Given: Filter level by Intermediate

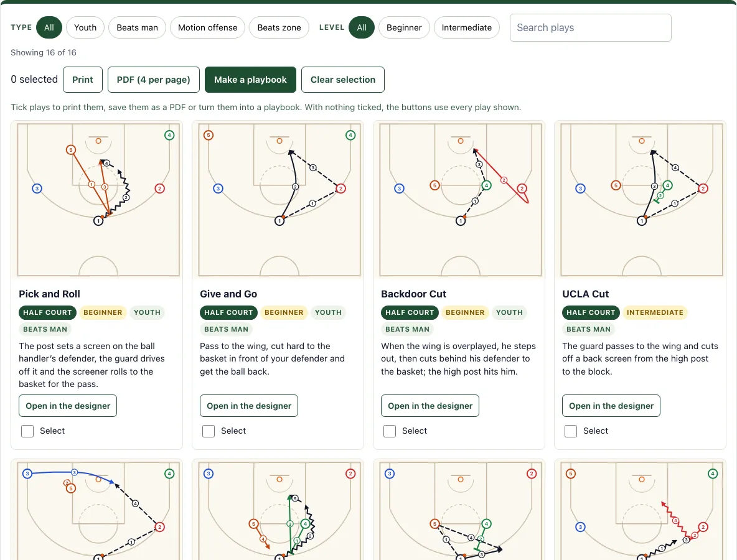Looking at the screenshot, I should (x=466, y=27).
